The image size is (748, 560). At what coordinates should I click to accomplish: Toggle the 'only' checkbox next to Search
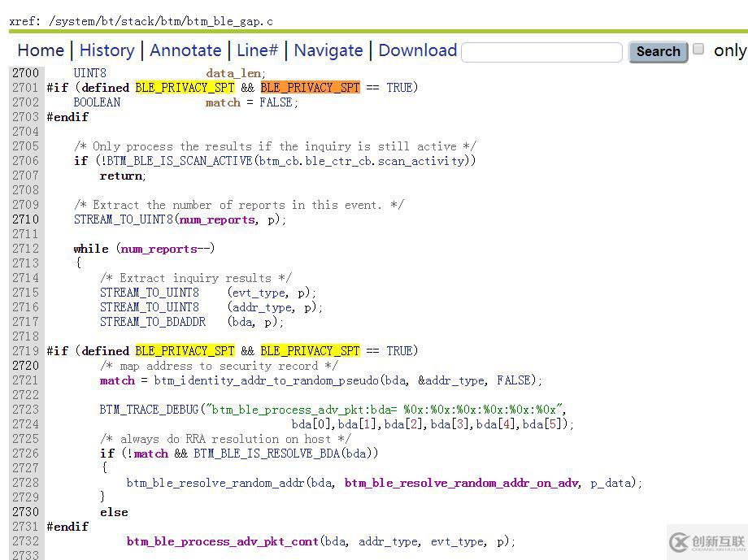(x=698, y=49)
